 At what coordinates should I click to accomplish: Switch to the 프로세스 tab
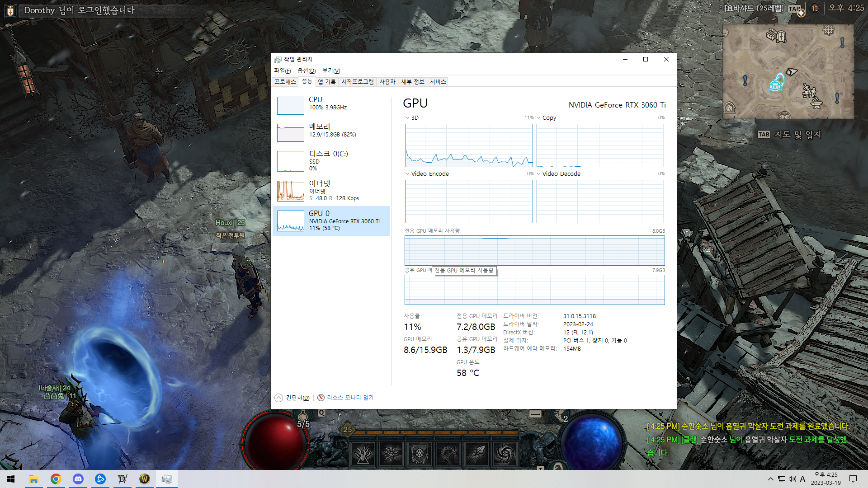(285, 82)
